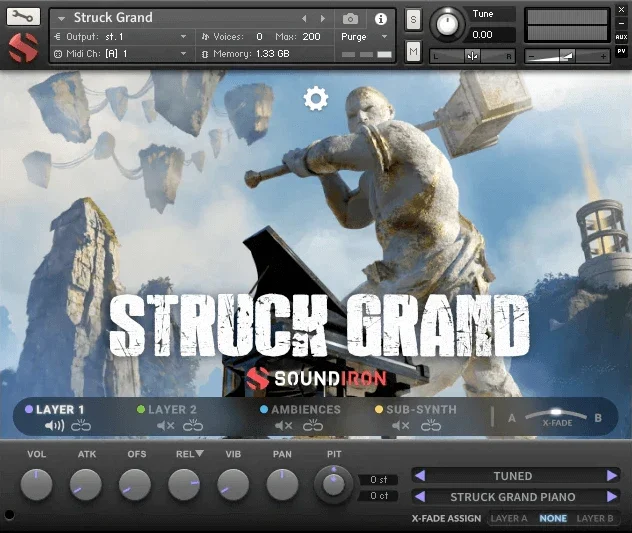Screen dimensions: 632x533
Task: Adjust the header volume slider
Action: (x=567, y=56)
